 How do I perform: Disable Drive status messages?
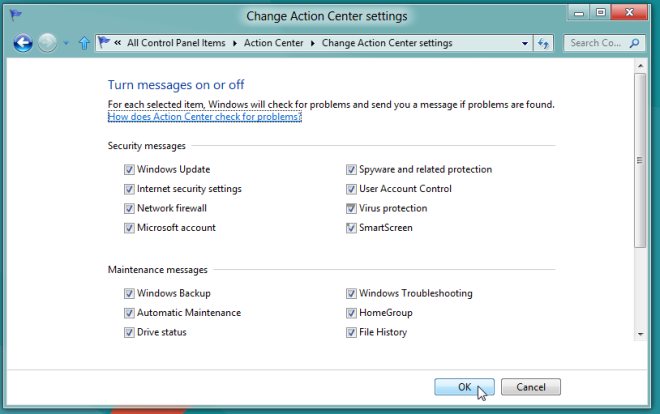coord(129,332)
